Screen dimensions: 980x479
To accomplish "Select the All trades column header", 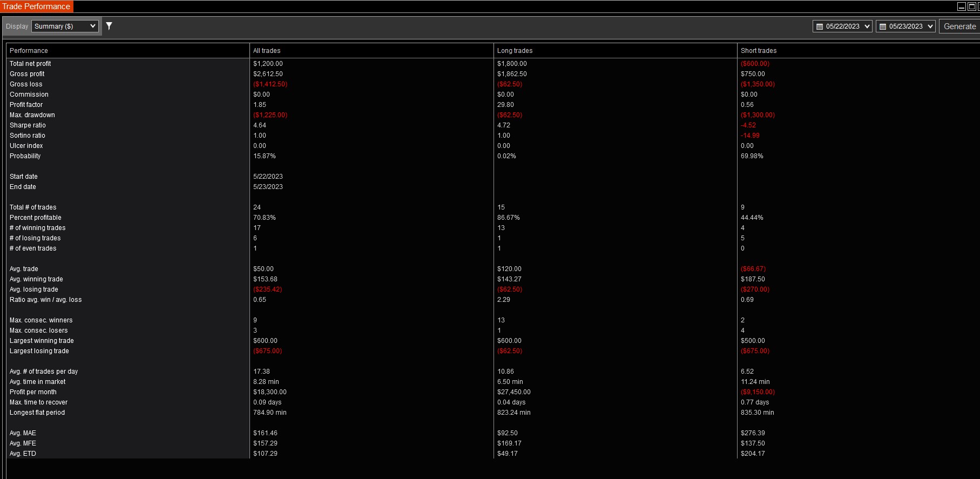I will click(371, 50).
